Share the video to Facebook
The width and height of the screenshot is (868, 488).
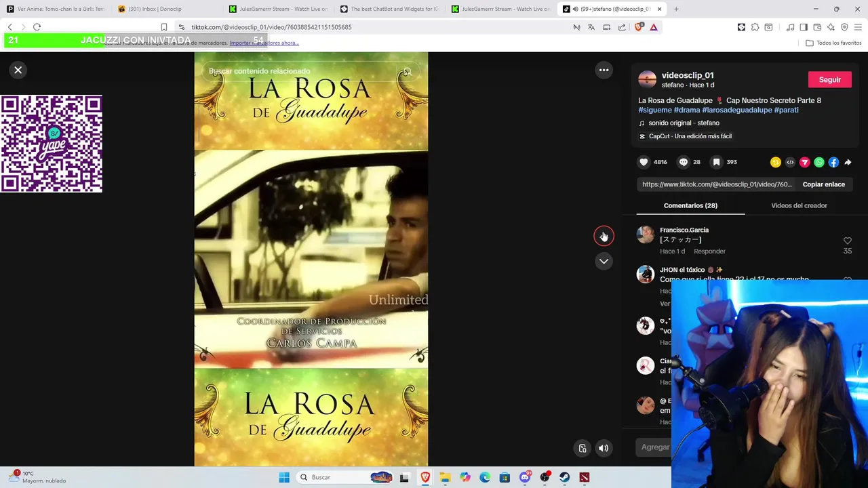pyautogui.click(x=833, y=162)
